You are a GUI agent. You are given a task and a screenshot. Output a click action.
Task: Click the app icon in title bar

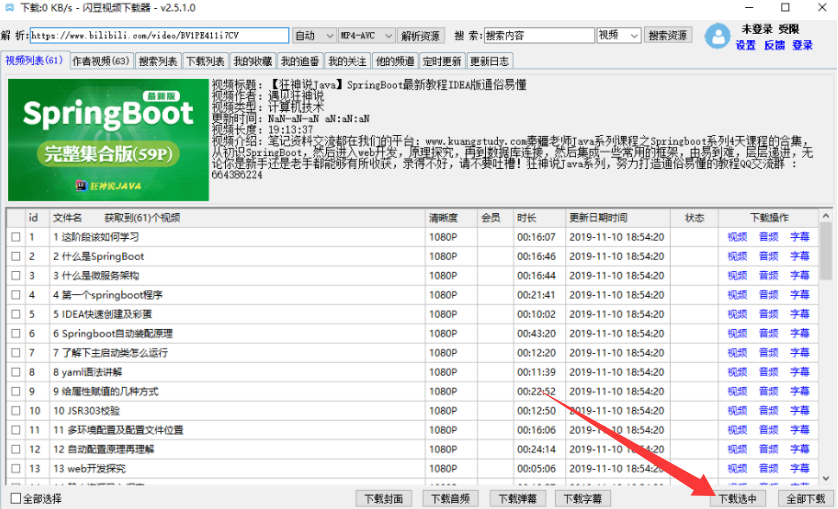point(9,7)
